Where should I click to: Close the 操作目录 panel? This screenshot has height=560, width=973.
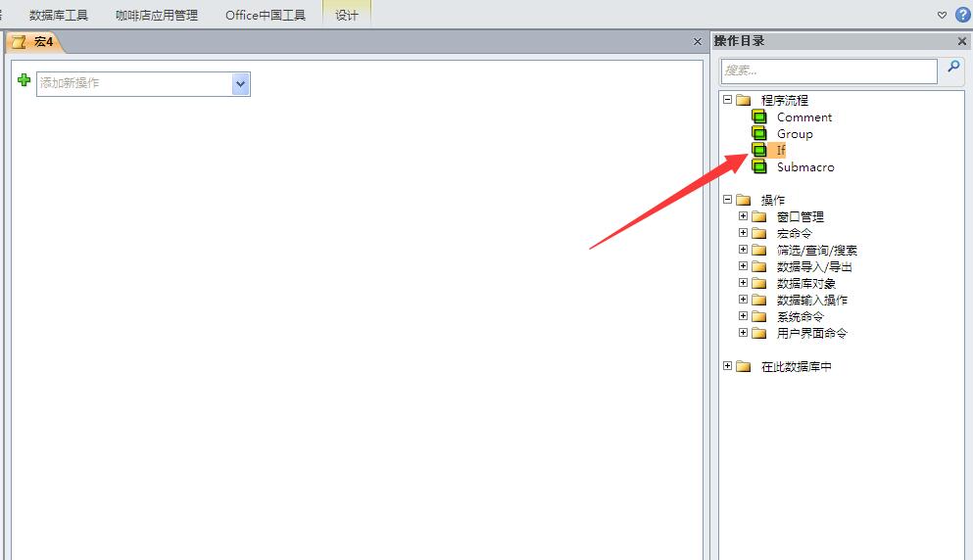tap(962, 41)
